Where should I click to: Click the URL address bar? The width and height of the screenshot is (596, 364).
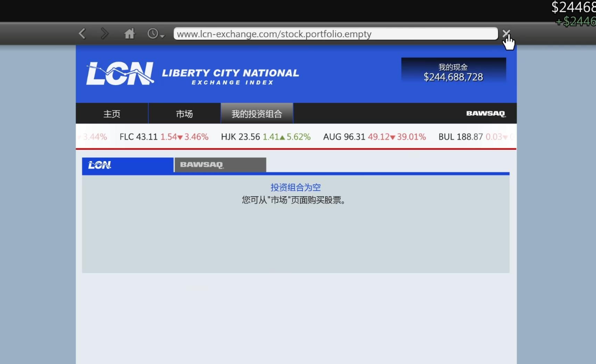(336, 34)
